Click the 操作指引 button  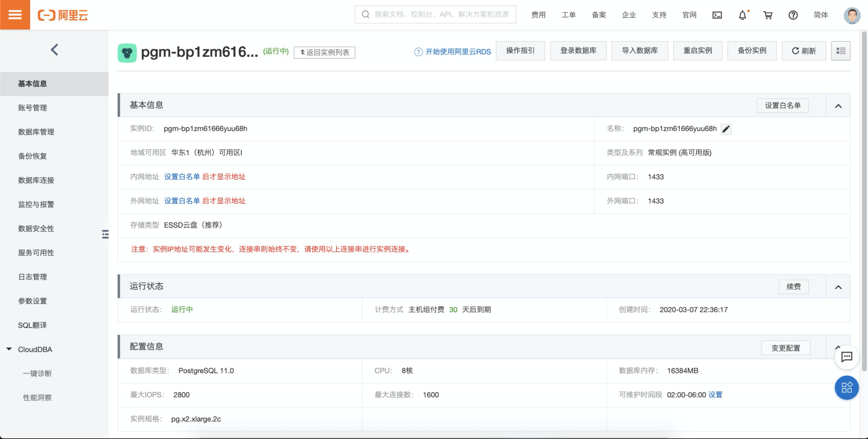(521, 51)
